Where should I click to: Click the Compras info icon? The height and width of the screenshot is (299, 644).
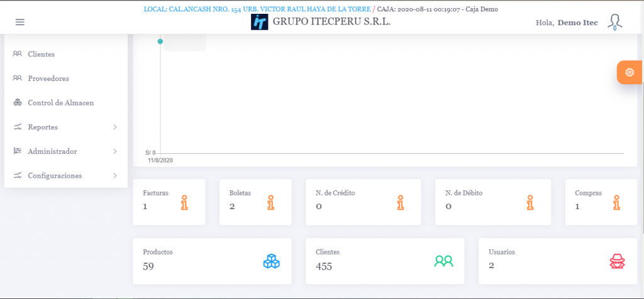click(x=616, y=202)
